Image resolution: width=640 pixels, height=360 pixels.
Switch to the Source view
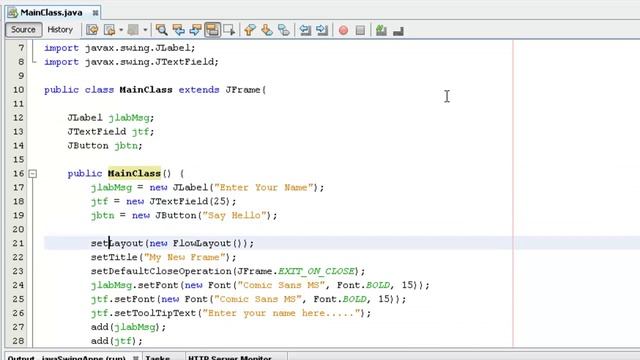pyautogui.click(x=23, y=30)
